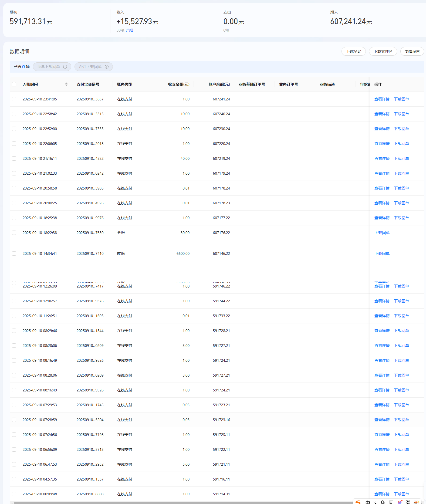Open 表格设置 table settings

pos(412,51)
